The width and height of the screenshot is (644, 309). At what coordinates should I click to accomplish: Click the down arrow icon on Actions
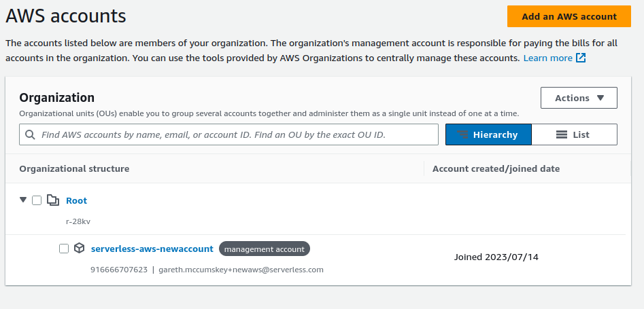tap(600, 98)
